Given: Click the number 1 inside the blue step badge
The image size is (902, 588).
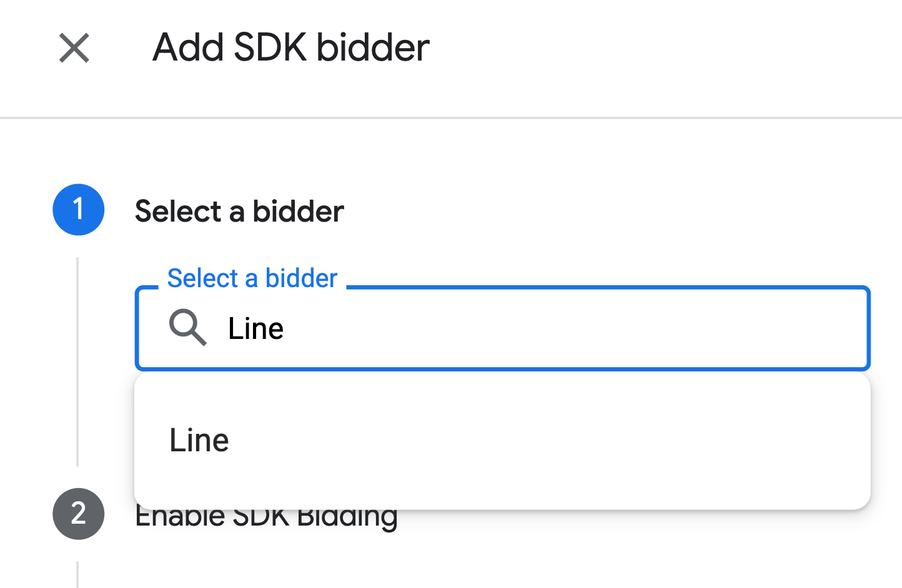Looking at the screenshot, I should point(79,210).
